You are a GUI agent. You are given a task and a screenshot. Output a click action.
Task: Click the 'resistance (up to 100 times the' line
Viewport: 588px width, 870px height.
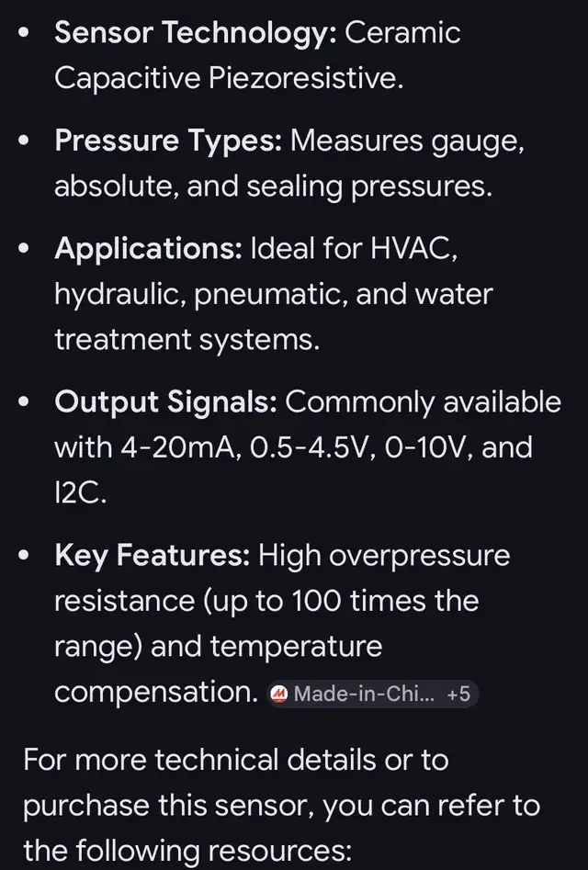[x=266, y=601]
